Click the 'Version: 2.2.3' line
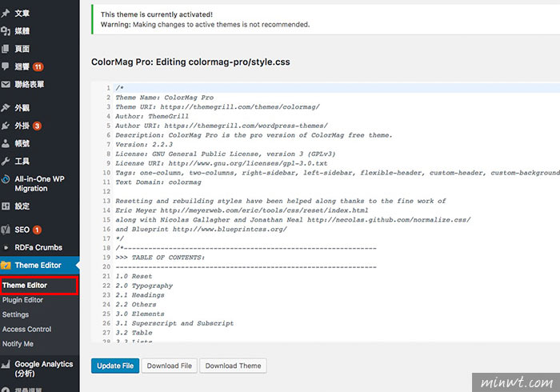The width and height of the screenshot is (560, 392). pyautogui.click(x=144, y=145)
